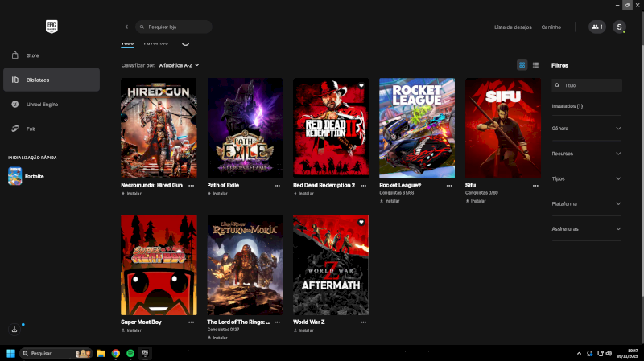The height and width of the screenshot is (361, 644).
Task: Open the downloads icon at bottom left
Action: coord(14,330)
